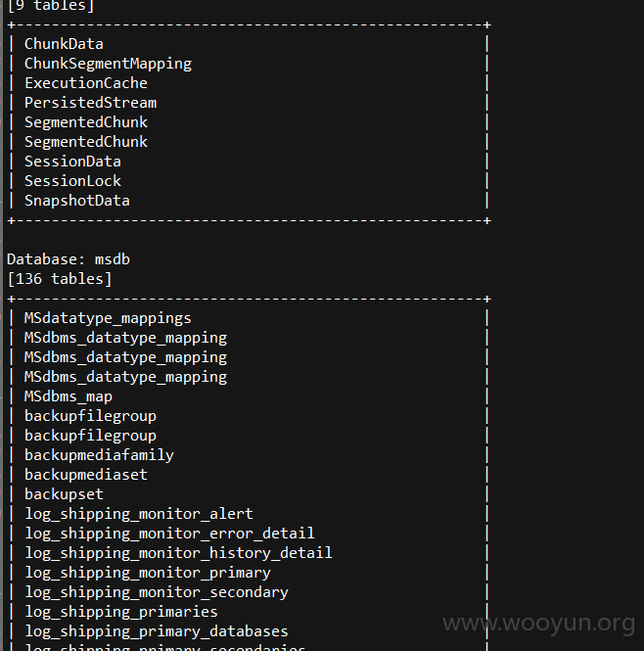Click log_shipping_monitor_alert table name
Screen dimensions: 644x651
click(x=139, y=514)
